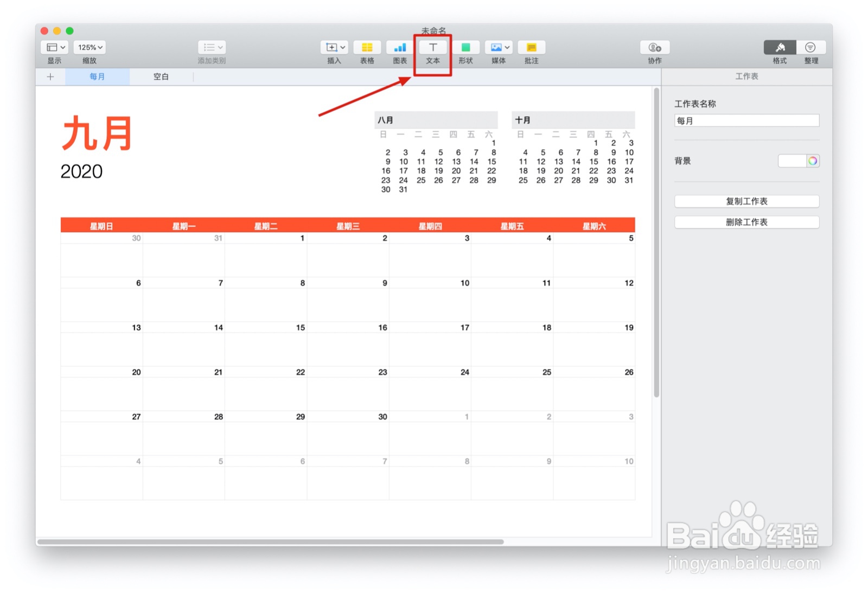868x593 pixels.
Task: Add a comment with 批注 icon
Action: coord(532,48)
